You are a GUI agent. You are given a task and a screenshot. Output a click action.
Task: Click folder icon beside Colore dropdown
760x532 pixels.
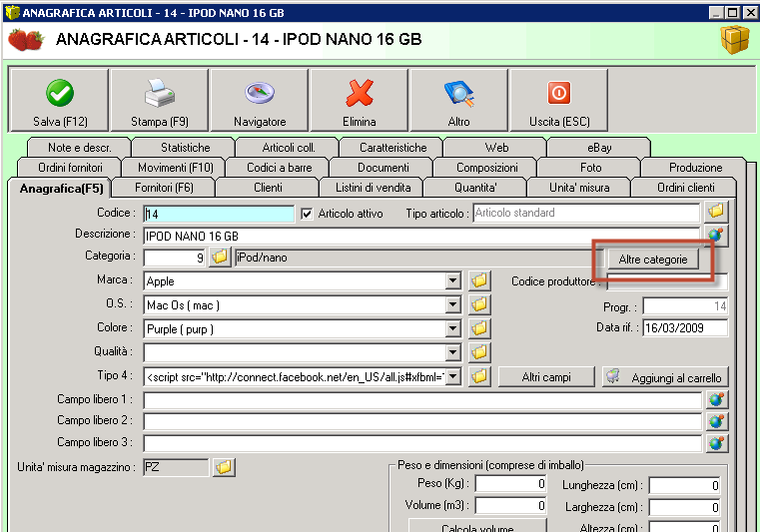pyautogui.click(x=479, y=328)
